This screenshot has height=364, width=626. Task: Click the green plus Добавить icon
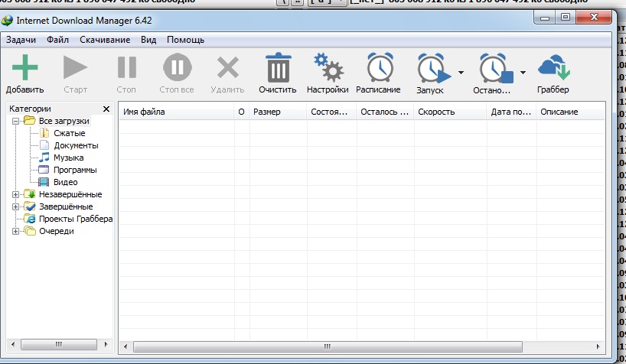click(24, 67)
